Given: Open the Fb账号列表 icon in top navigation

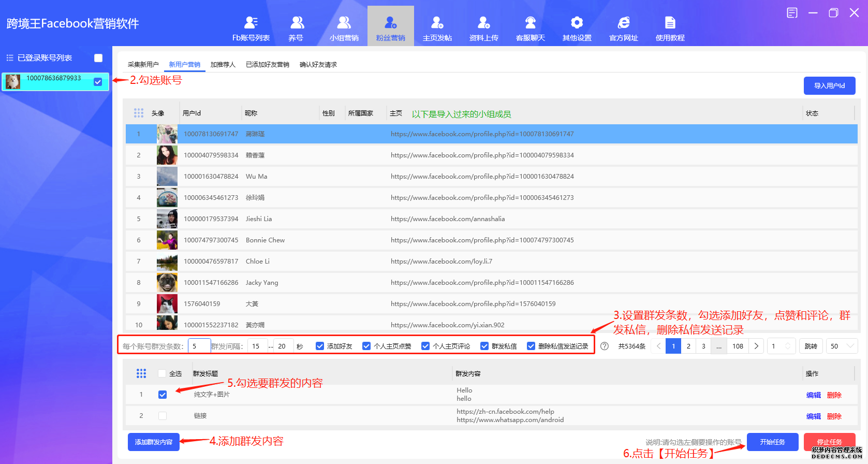Looking at the screenshot, I should (251, 23).
